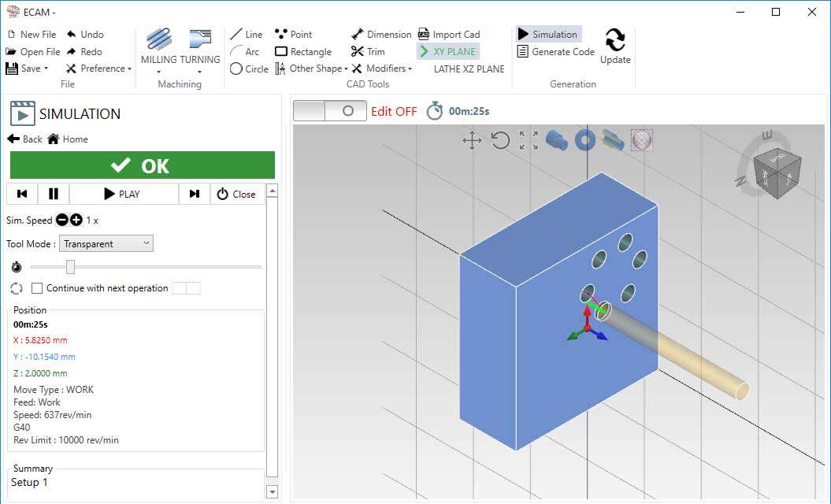Select LATHE XZ PLANE option
The height and width of the screenshot is (504, 831).
469,69
